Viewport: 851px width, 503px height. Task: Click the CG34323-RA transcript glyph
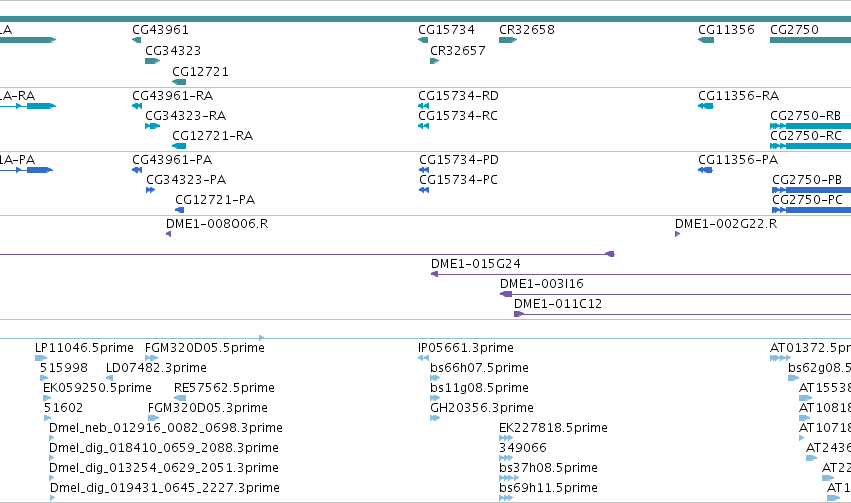pos(153,126)
